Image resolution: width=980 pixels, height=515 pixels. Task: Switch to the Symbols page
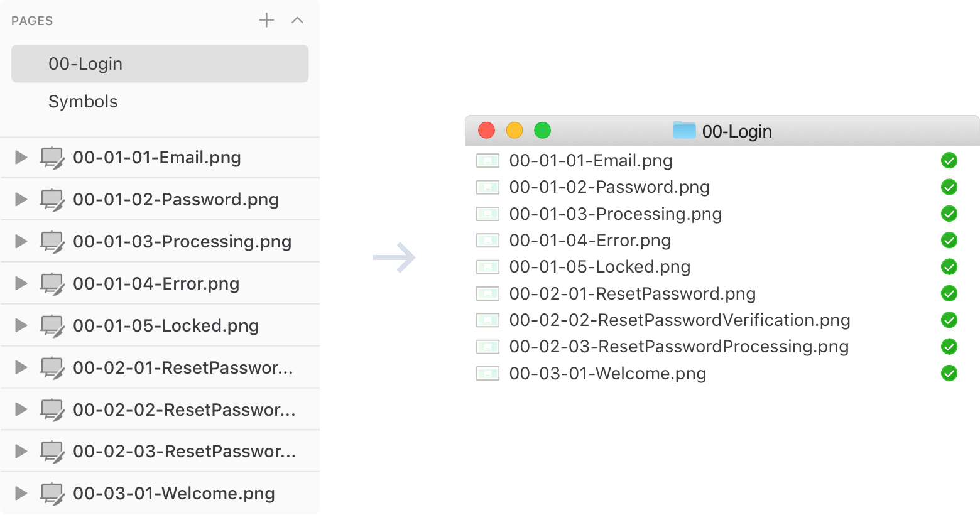83,102
